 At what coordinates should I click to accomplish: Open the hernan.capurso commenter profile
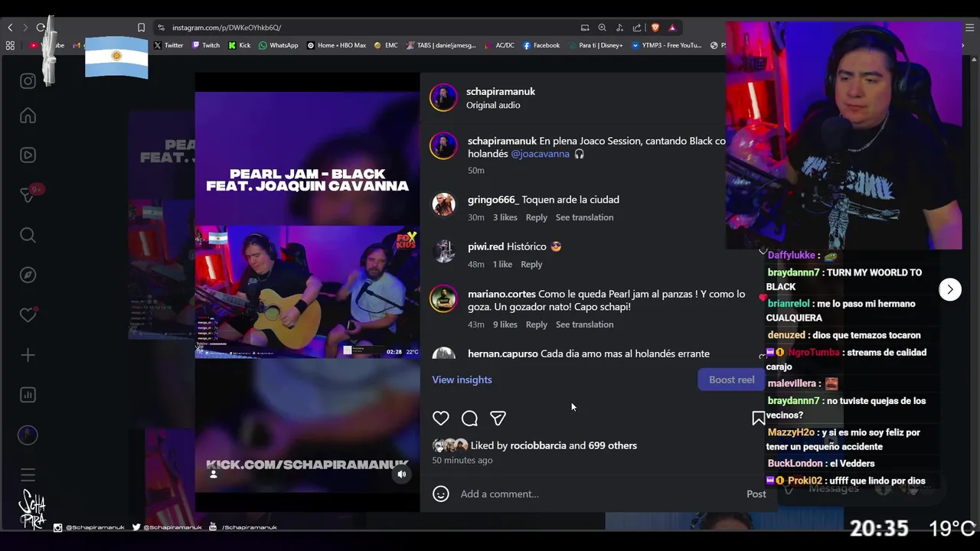[502, 354]
